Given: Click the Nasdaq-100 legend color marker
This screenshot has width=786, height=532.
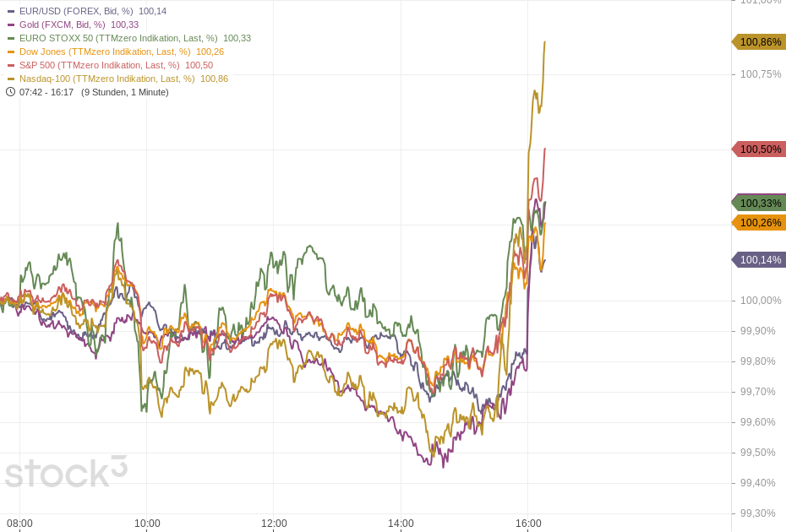Looking at the screenshot, I should tap(11, 79).
